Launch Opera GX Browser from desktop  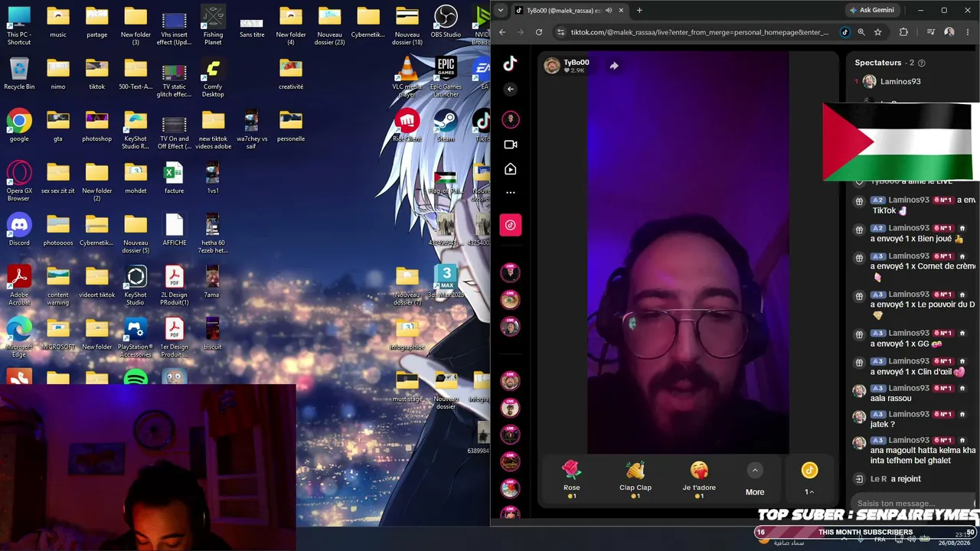19,181
